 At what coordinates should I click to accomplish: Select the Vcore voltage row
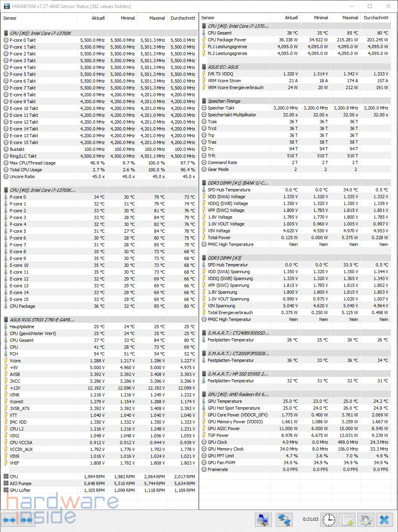point(15,361)
